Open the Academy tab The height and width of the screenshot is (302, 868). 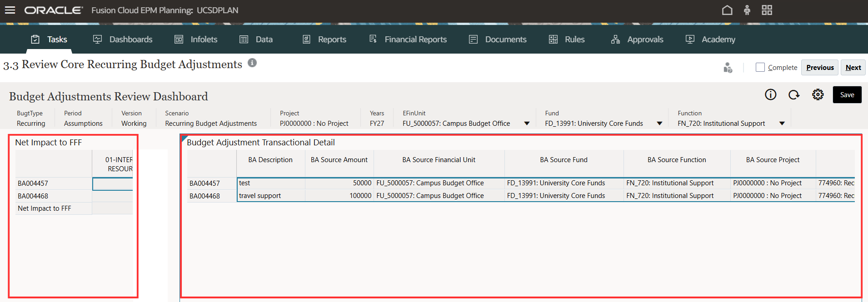710,40
